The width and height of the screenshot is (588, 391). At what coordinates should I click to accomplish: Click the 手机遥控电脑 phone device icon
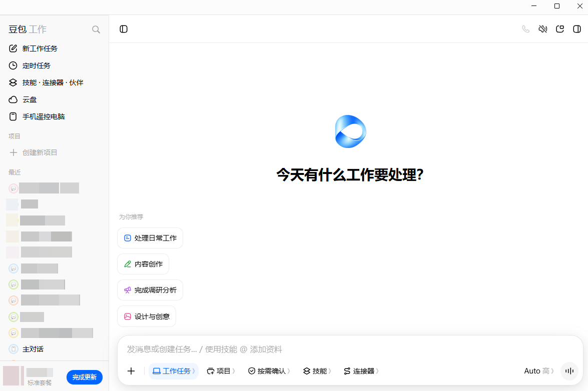(x=13, y=116)
